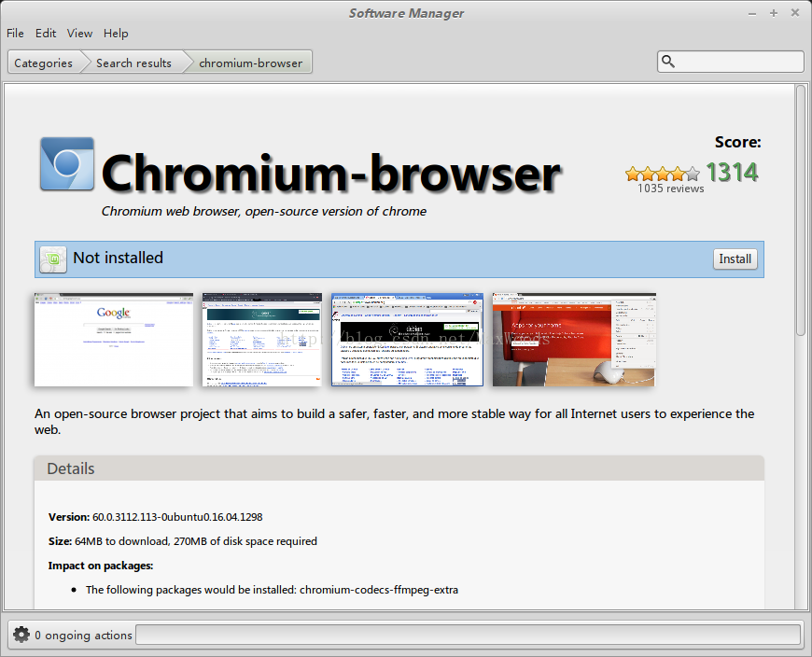Screen dimensions: 812x657
Task: Click the Mint package status icon beside Not installed
Action: 53,259
